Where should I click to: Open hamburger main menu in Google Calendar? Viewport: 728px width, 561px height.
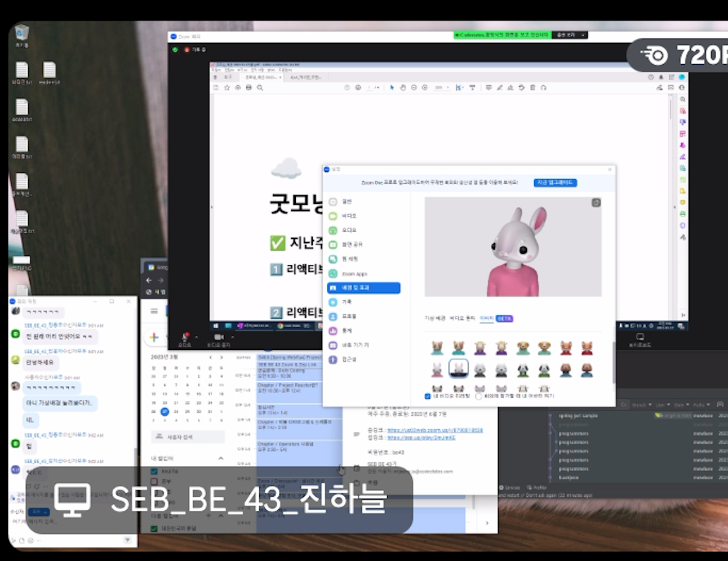pos(154,311)
